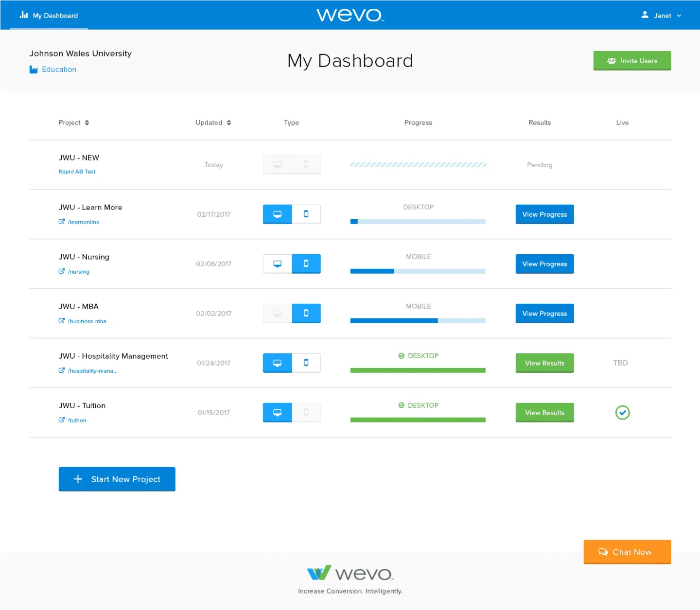View Results for JWU - Tuition
Screen dimensions: 700x610
point(544,413)
